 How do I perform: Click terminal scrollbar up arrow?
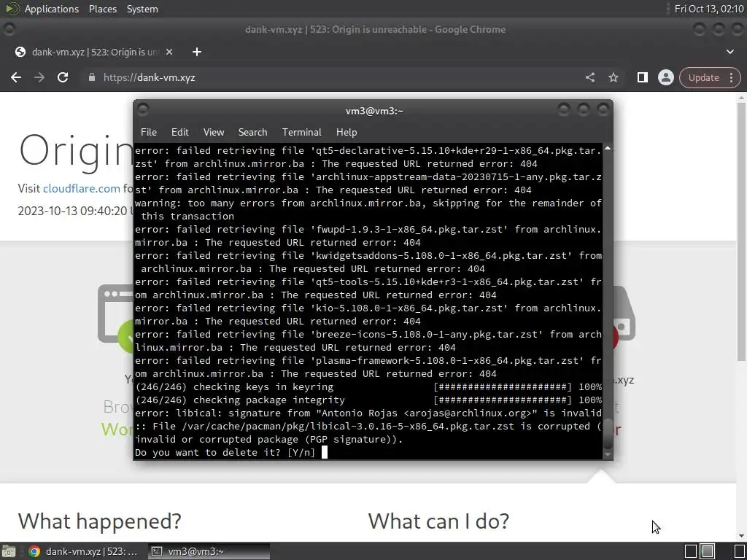(x=608, y=149)
